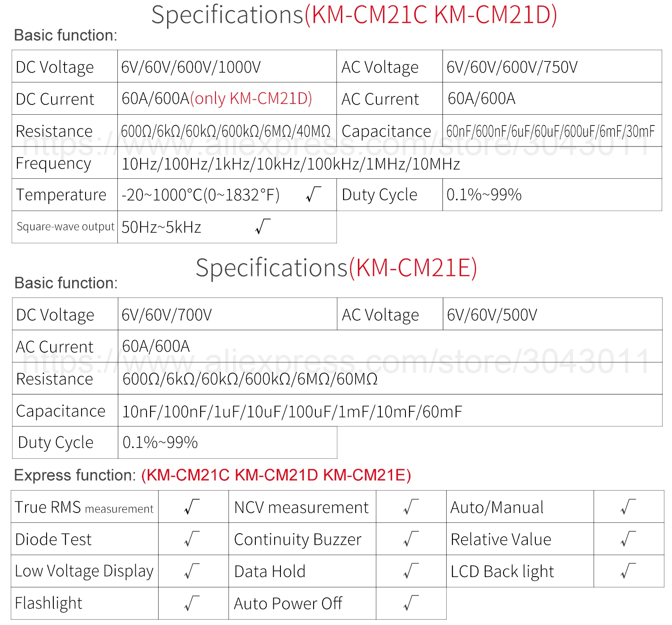Click the Express function model list text

point(276,475)
